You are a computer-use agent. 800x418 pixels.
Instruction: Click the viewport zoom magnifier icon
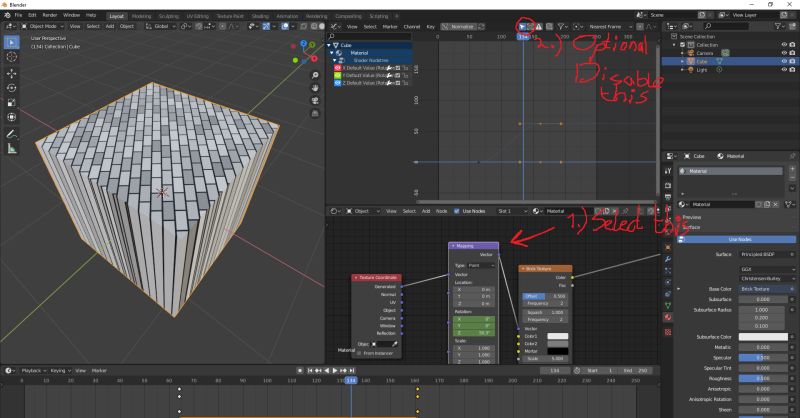(315, 75)
